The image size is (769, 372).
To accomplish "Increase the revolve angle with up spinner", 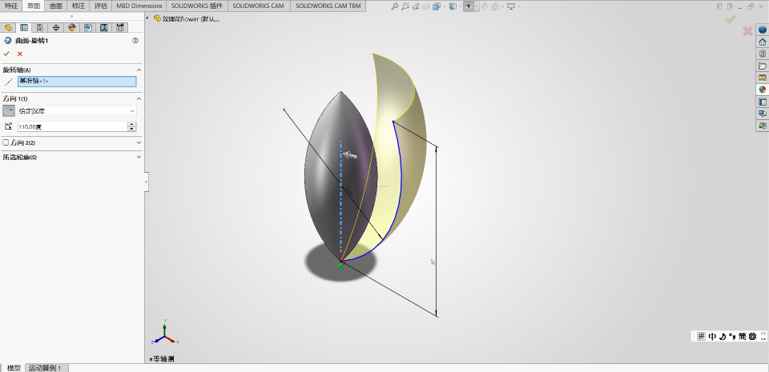I will 131,124.
